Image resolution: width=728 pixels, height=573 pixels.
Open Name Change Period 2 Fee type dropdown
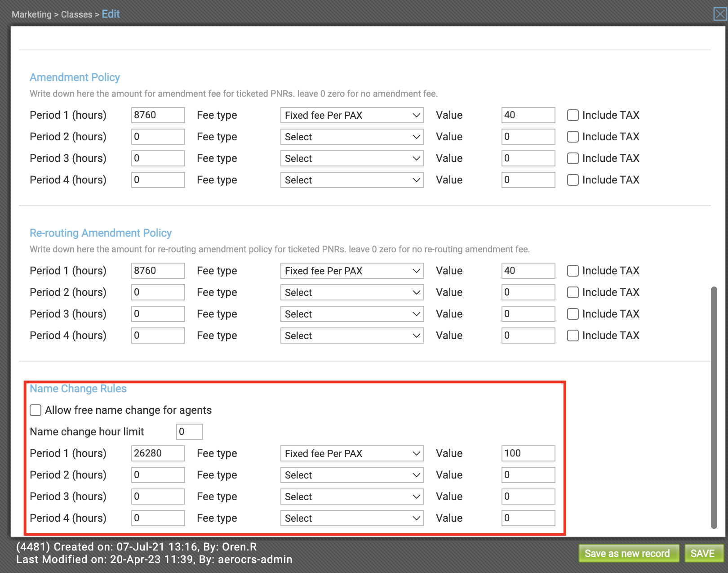[x=352, y=475]
